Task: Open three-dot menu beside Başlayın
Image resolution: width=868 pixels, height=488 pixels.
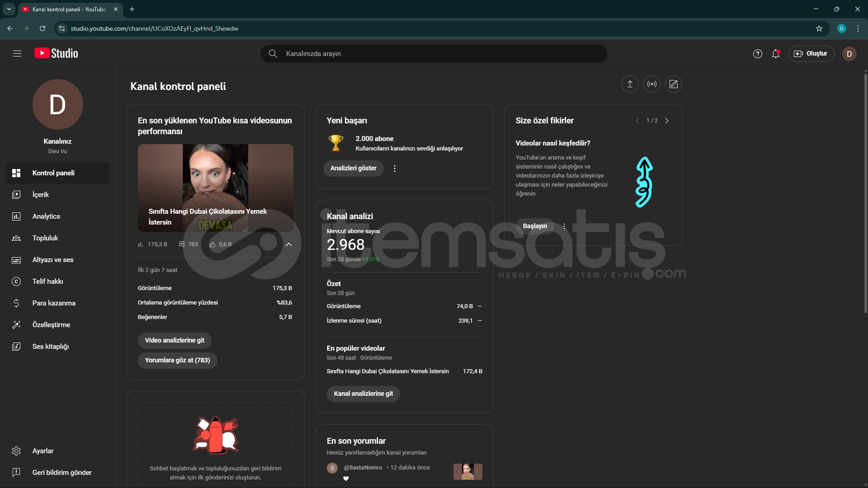Action: coord(564,226)
